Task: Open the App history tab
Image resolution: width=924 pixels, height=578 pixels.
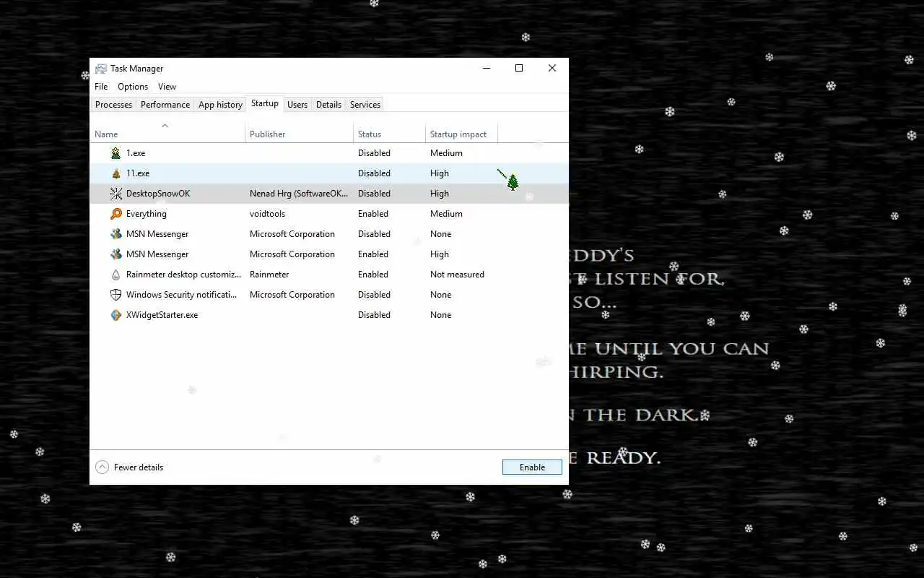Action: tap(220, 105)
